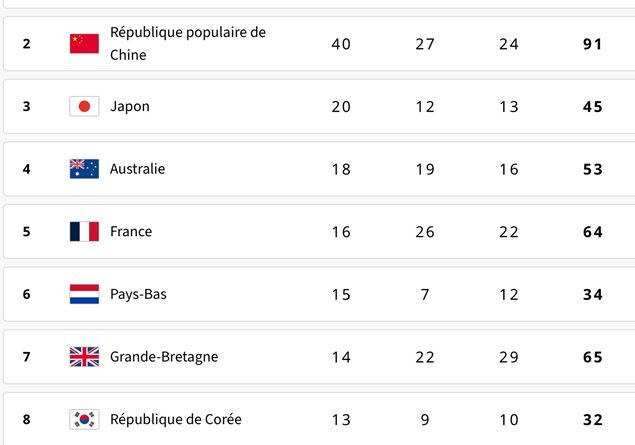635x445 pixels.
Task: Click the South Korea flag icon
Action: [84, 419]
